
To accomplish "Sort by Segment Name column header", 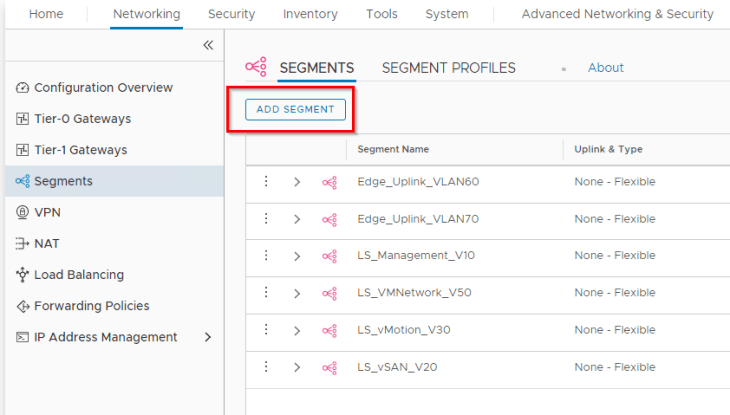I will [x=393, y=149].
